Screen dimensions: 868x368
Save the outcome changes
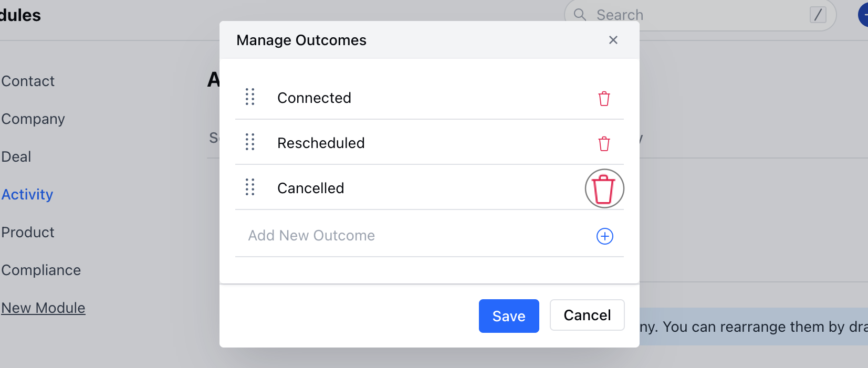click(508, 316)
